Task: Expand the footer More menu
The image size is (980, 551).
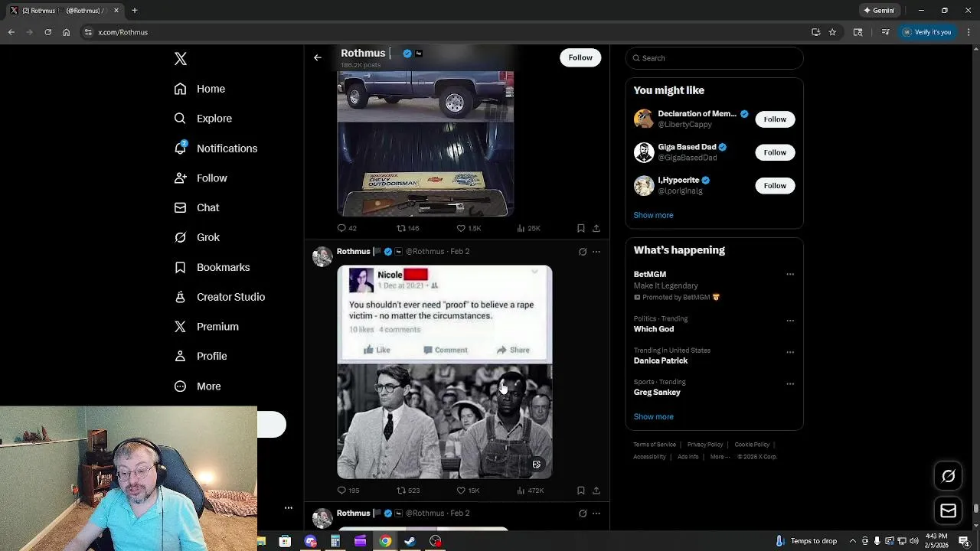Action: pyautogui.click(x=719, y=457)
